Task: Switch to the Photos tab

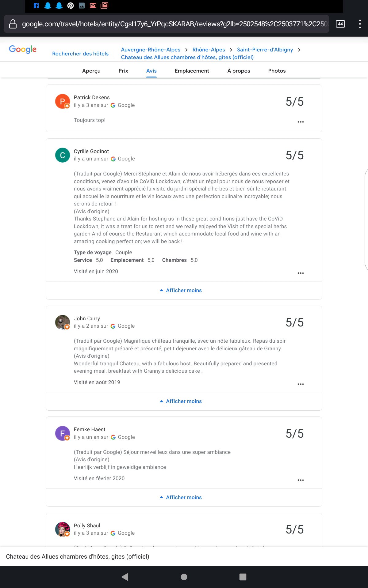Action: tap(277, 71)
